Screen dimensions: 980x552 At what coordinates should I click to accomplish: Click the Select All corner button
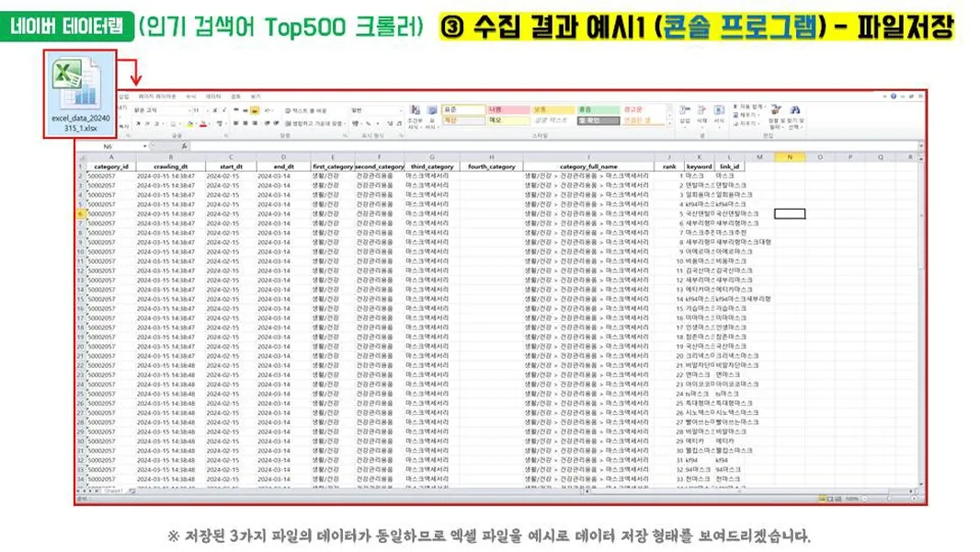[81, 157]
